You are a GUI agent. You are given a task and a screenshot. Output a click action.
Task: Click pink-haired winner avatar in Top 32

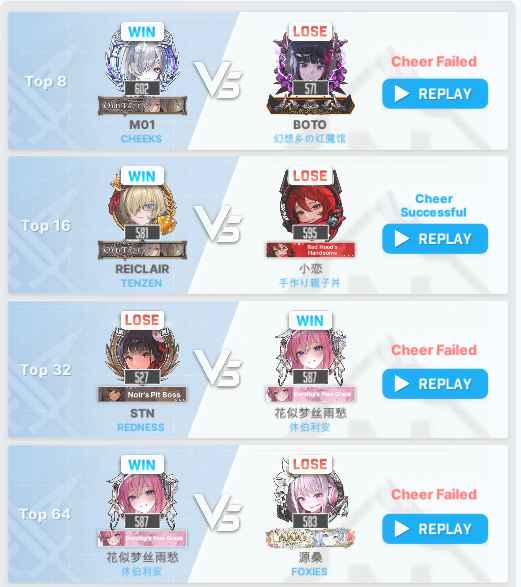[310, 352]
